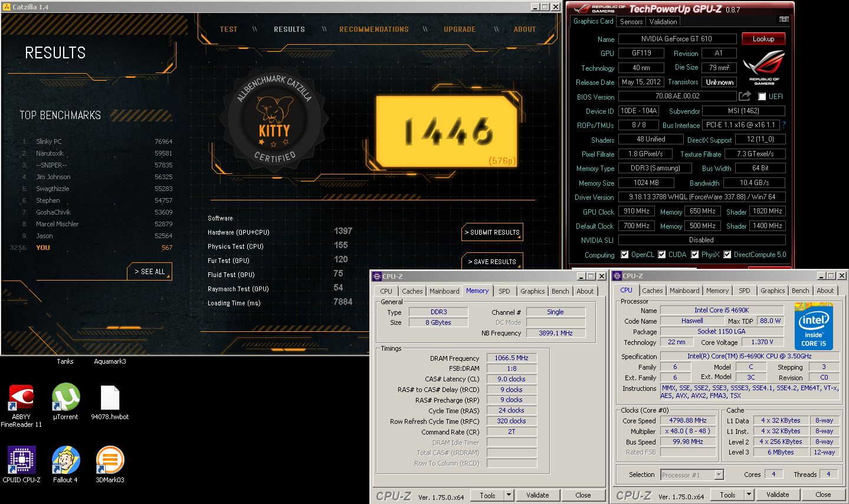Open RECOMMENDATIONS tab in Catzilla
The width and height of the screenshot is (849, 504).
(374, 29)
